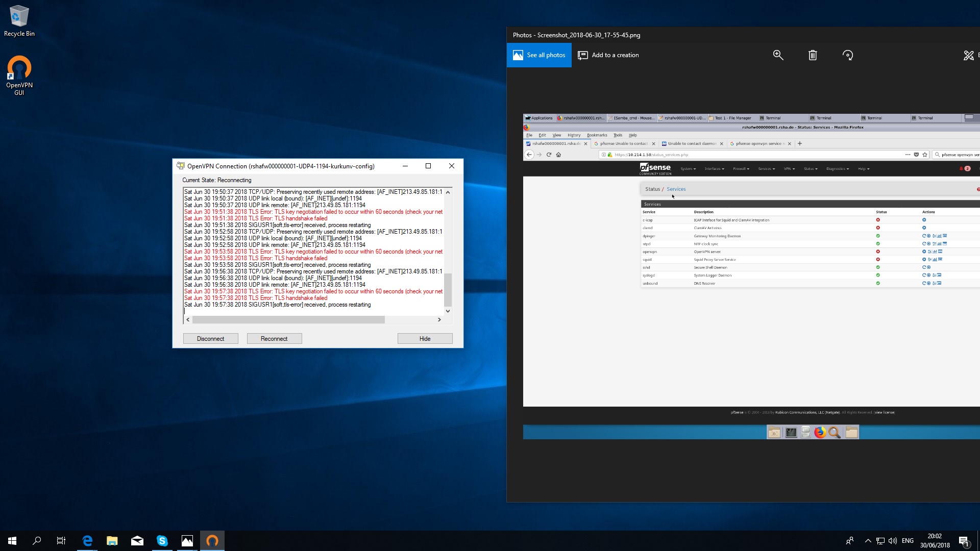
Task: Click Status dropdown in pfSense navbar
Action: pos(811,169)
